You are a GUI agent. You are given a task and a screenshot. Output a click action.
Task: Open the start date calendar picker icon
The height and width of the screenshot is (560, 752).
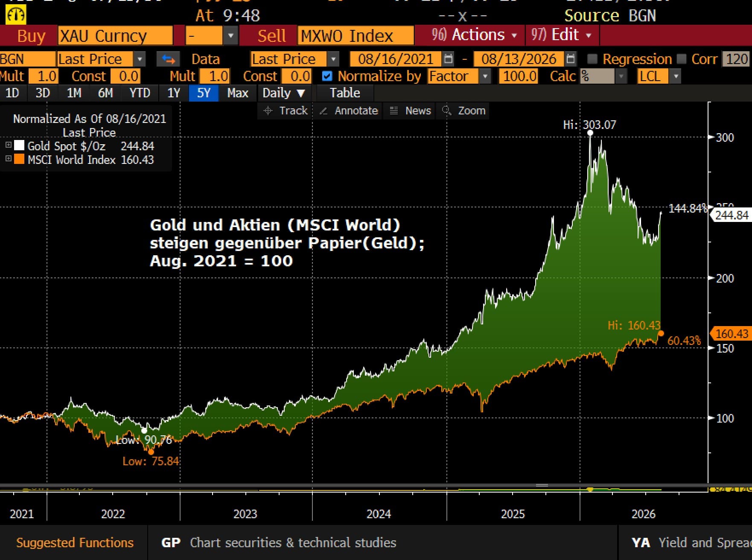click(448, 59)
